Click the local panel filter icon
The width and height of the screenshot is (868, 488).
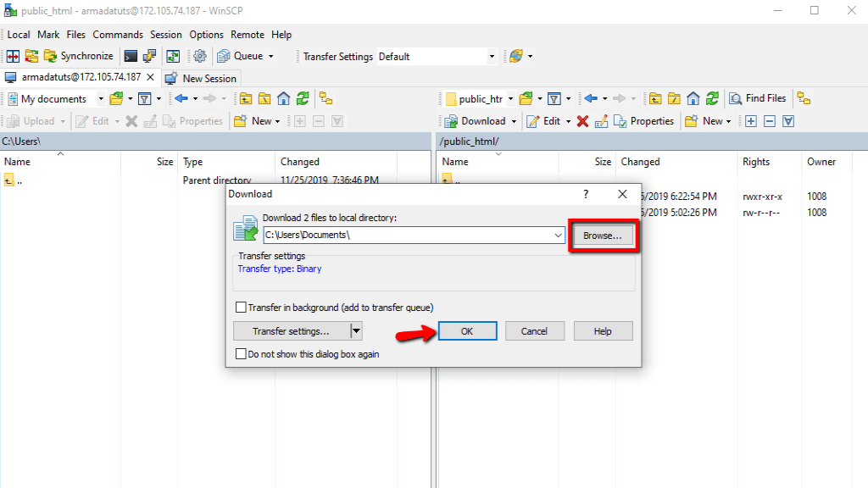145,99
